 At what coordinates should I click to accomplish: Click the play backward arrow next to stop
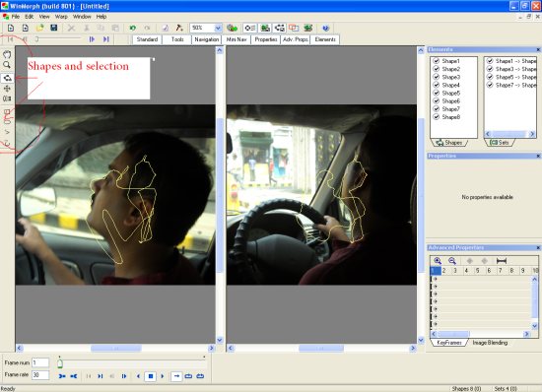click(x=139, y=376)
